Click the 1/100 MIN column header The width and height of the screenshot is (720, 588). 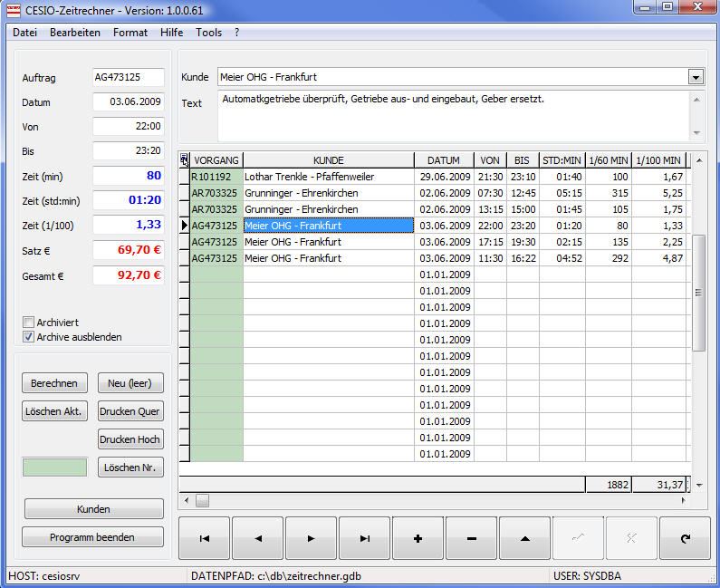(x=658, y=160)
